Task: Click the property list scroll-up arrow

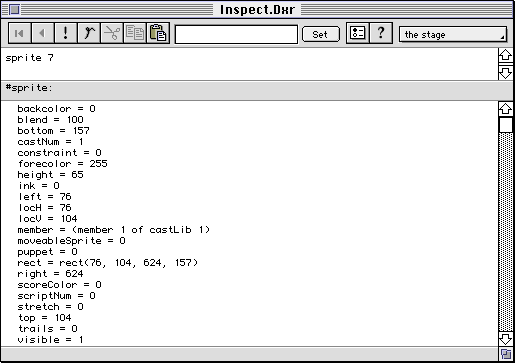Action: coord(506,109)
